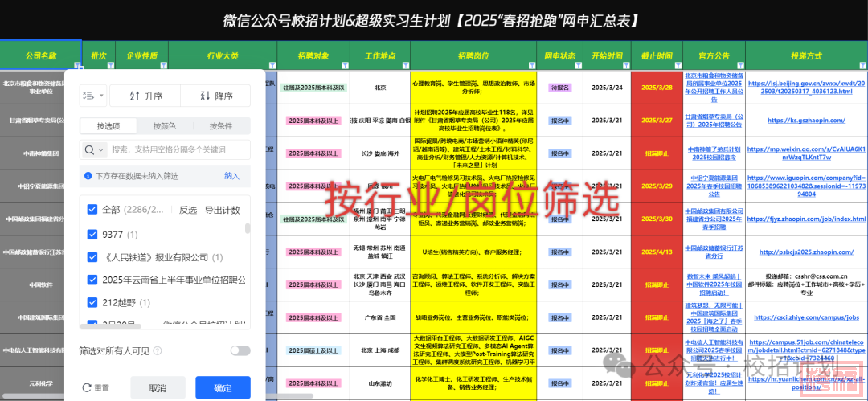
Task: Click 报名中 tag in 中国软件 row
Action: point(559,284)
